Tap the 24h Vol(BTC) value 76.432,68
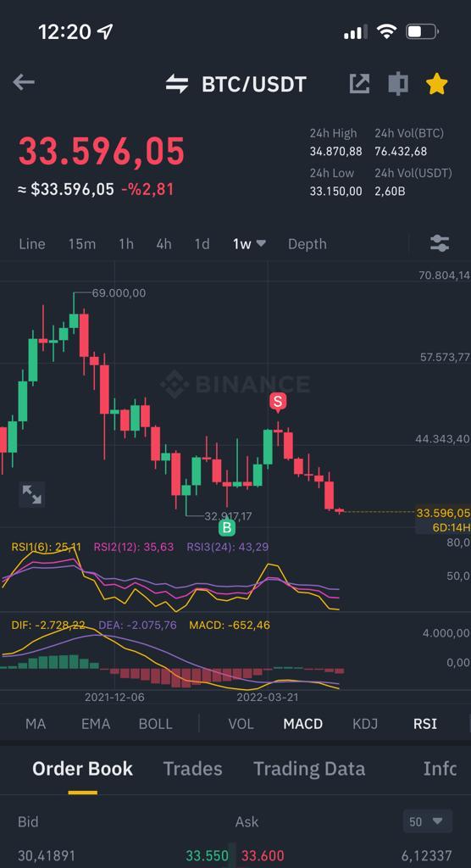Viewport: 471px width, 868px height. pos(401,151)
